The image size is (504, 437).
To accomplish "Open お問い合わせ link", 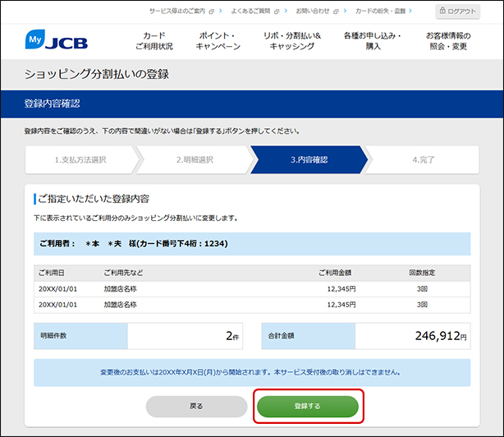I will point(313,11).
